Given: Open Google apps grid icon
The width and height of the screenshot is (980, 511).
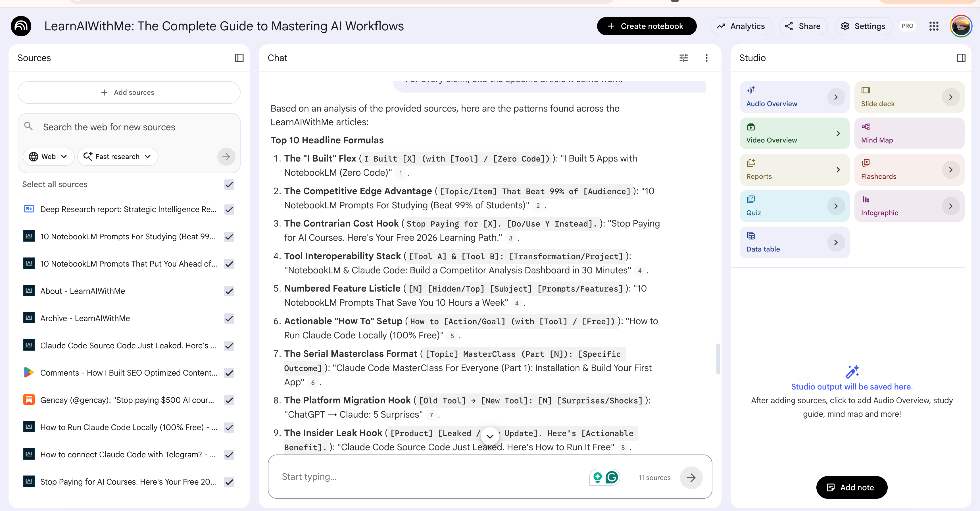Looking at the screenshot, I should [x=934, y=26].
